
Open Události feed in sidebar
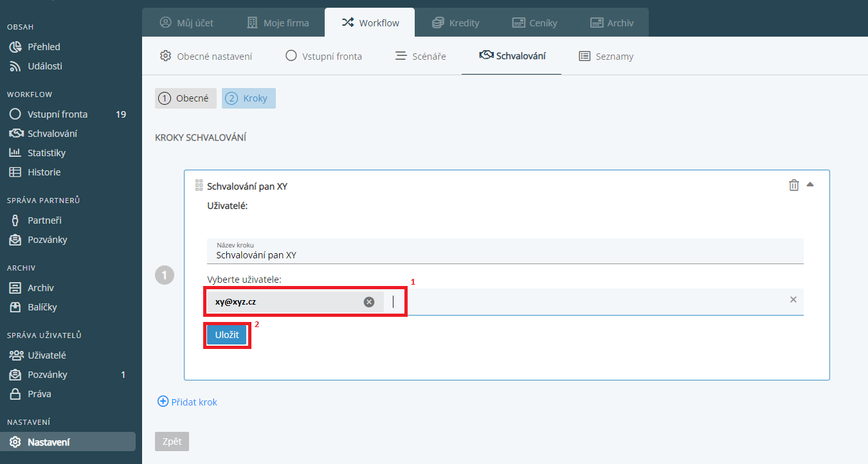(44, 66)
